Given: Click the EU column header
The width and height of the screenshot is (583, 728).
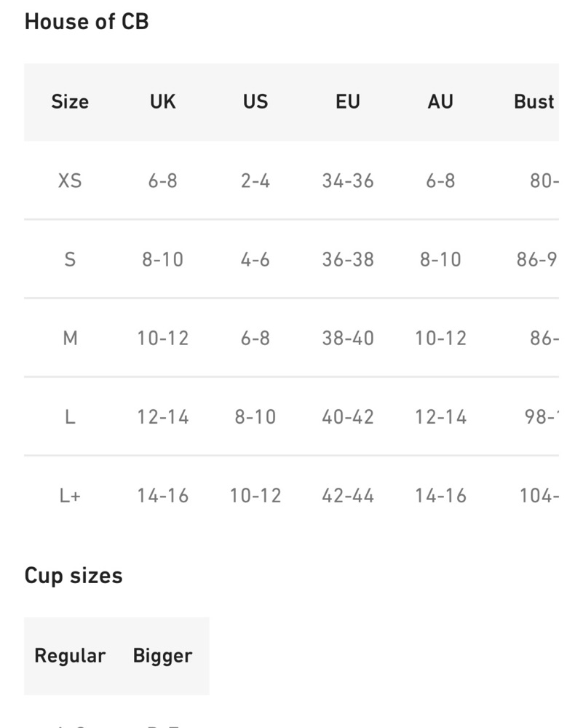Looking at the screenshot, I should (348, 102).
